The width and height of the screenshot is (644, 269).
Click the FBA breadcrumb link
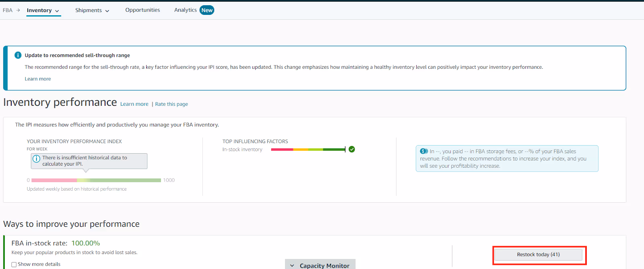pyautogui.click(x=8, y=10)
